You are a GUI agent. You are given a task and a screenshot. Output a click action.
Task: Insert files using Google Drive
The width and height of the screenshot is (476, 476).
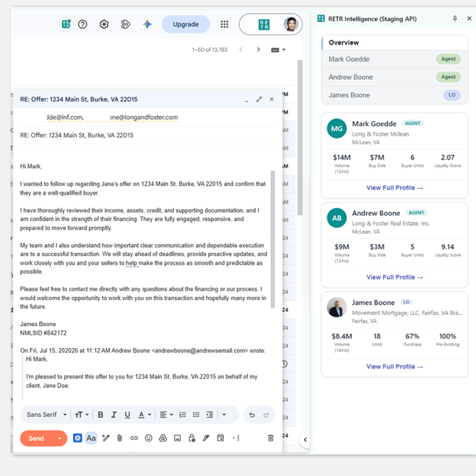[163, 438]
